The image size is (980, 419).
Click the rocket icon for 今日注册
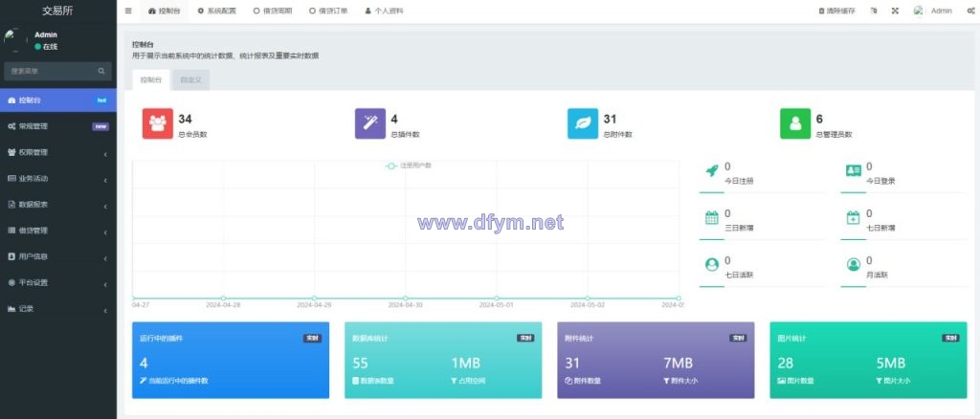[711, 170]
